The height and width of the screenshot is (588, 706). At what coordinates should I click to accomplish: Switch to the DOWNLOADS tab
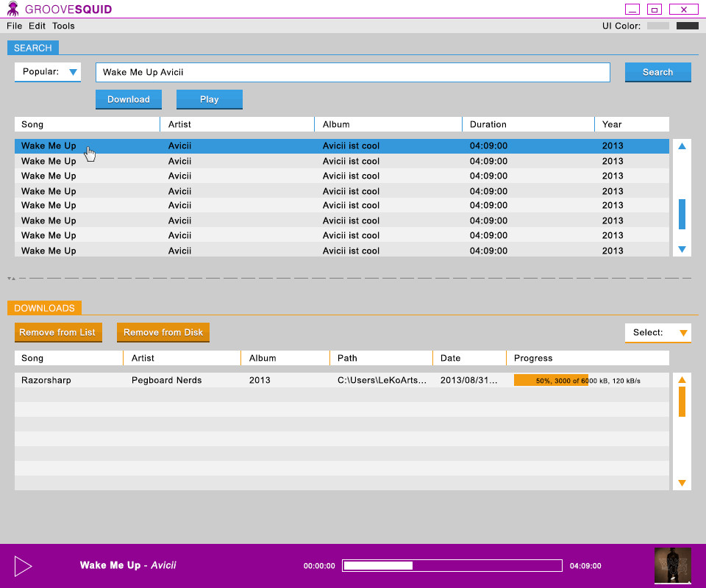pos(44,308)
